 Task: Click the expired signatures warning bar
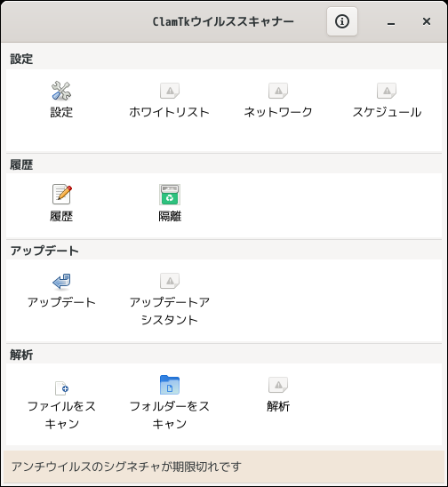click(224, 467)
